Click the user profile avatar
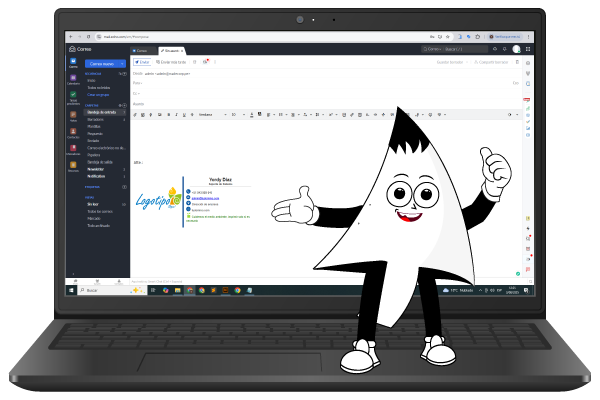 [517, 49]
